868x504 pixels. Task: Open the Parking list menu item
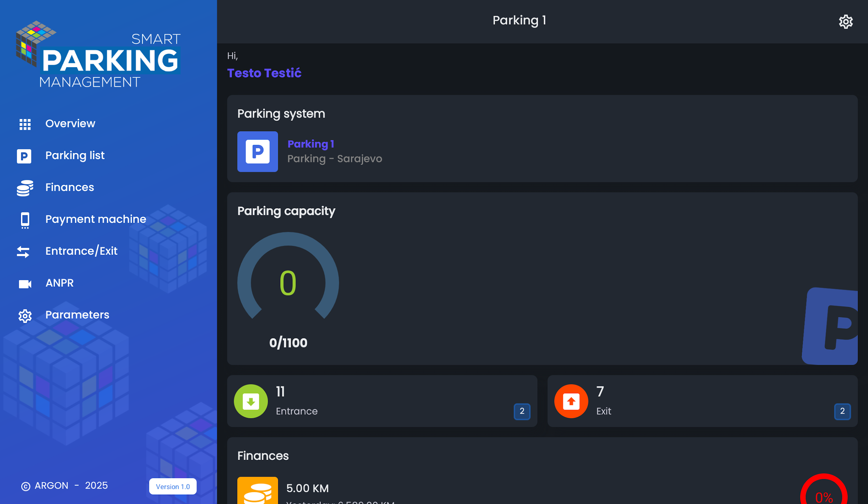pos(75,155)
